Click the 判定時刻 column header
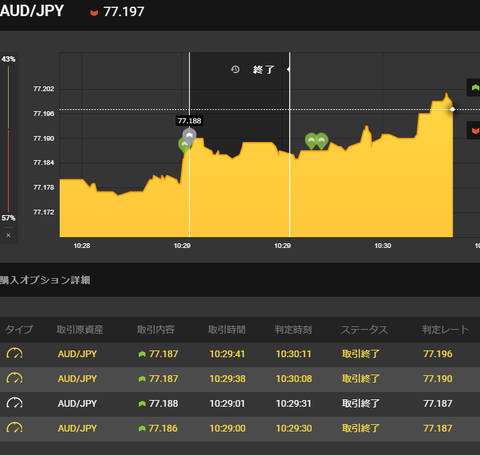This screenshot has width=480, height=455. pyautogui.click(x=293, y=330)
